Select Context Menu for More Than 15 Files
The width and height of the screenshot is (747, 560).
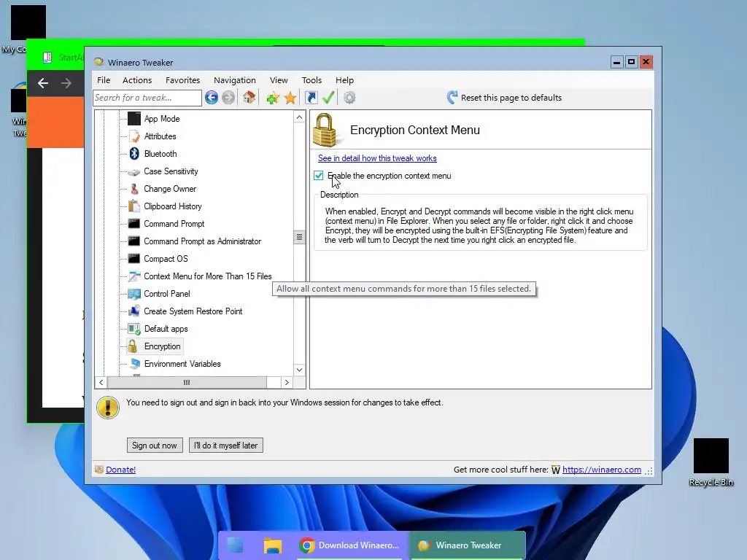point(208,276)
